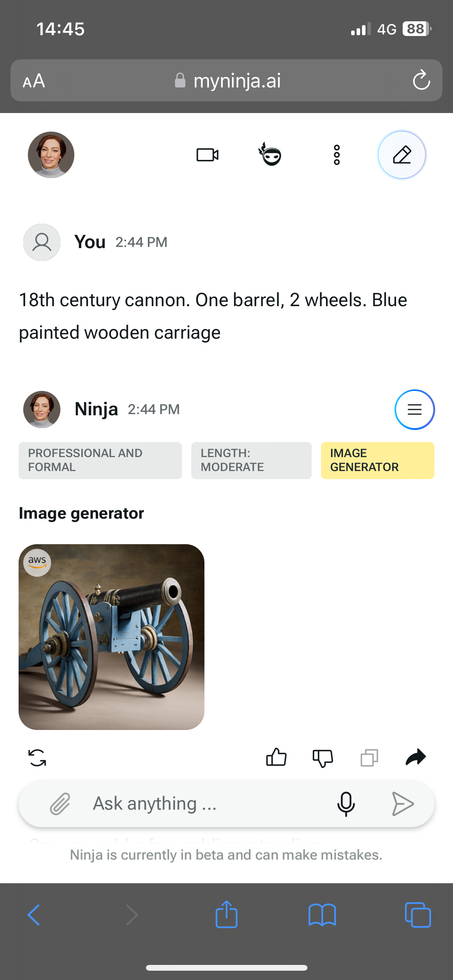Open the ninja mask agent icon
453x980 pixels.
tap(270, 154)
